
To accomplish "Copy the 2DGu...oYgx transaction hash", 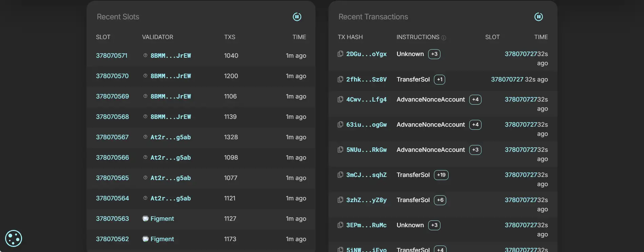I will pyautogui.click(x=340, y=54).
